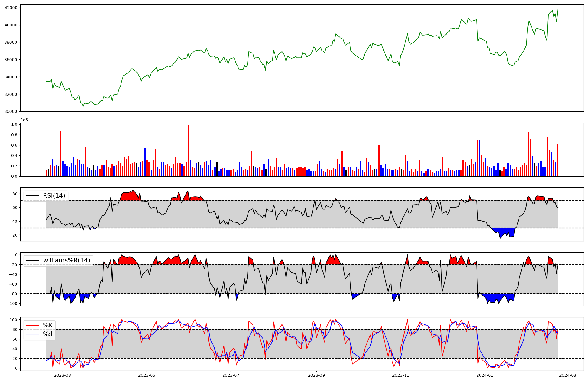Viewport: 588px width, 382px height.
Task: Click the red line swatch beside %K
Action: point(32,325)
